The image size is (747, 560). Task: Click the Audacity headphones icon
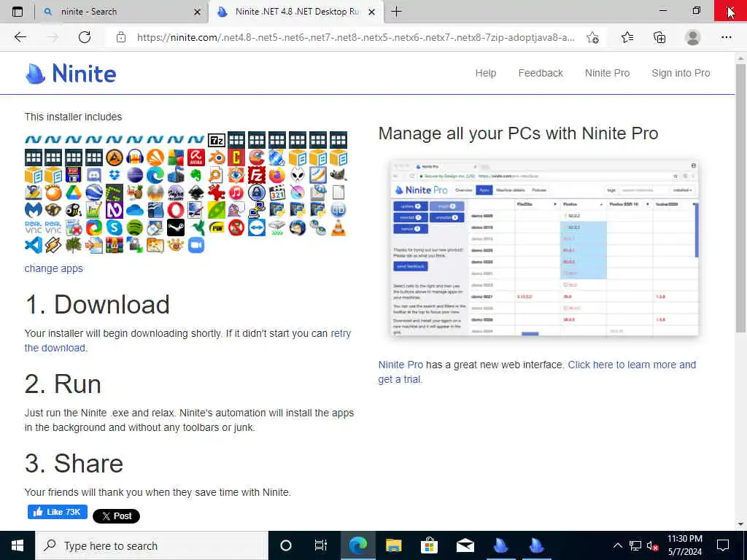click(135, 157)
